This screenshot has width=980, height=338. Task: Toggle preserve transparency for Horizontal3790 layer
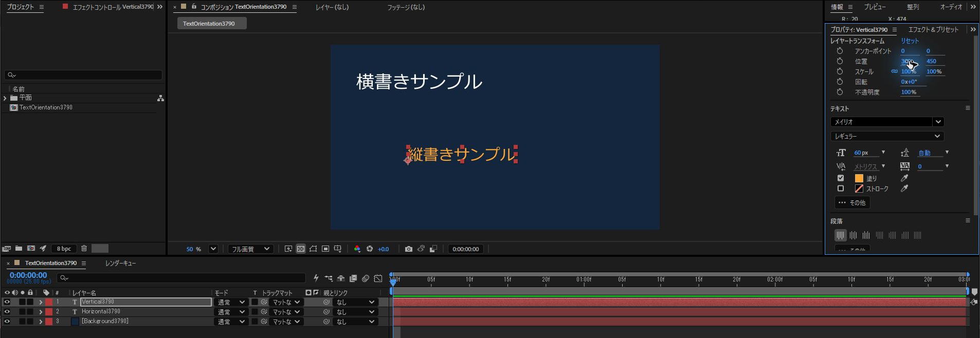tap(255, 312)
